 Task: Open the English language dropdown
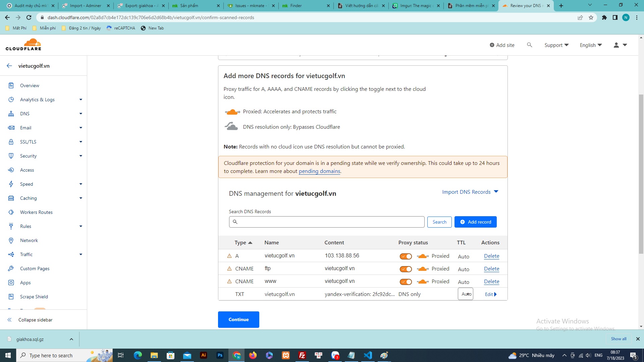tap(591, 45)
